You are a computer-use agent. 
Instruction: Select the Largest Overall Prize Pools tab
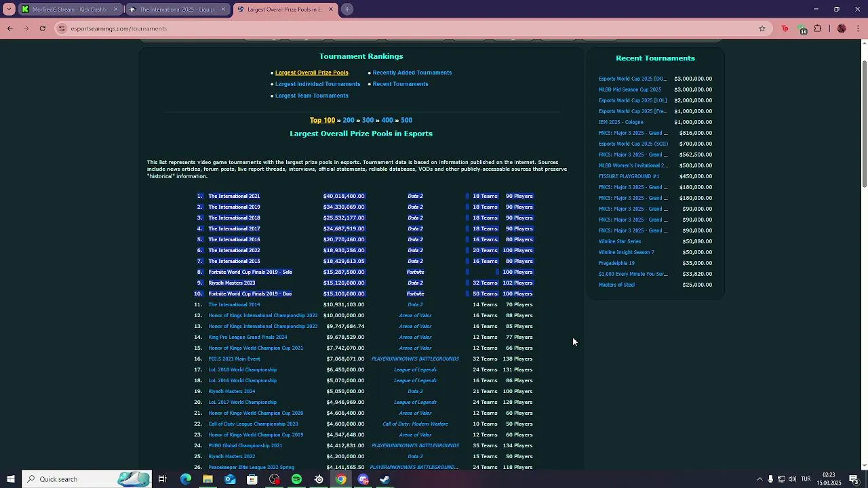[x=285, y=9]
